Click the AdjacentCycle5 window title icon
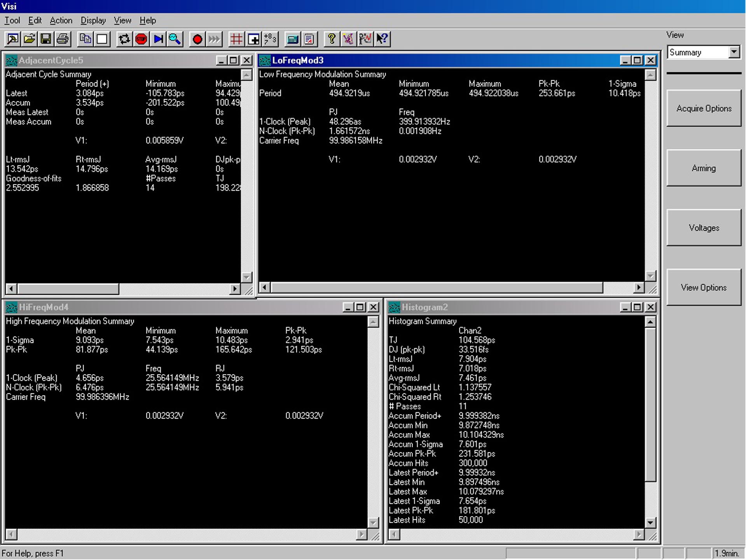Screen dimensions: 746x560 pyautogui.click(x=11, y=60)
